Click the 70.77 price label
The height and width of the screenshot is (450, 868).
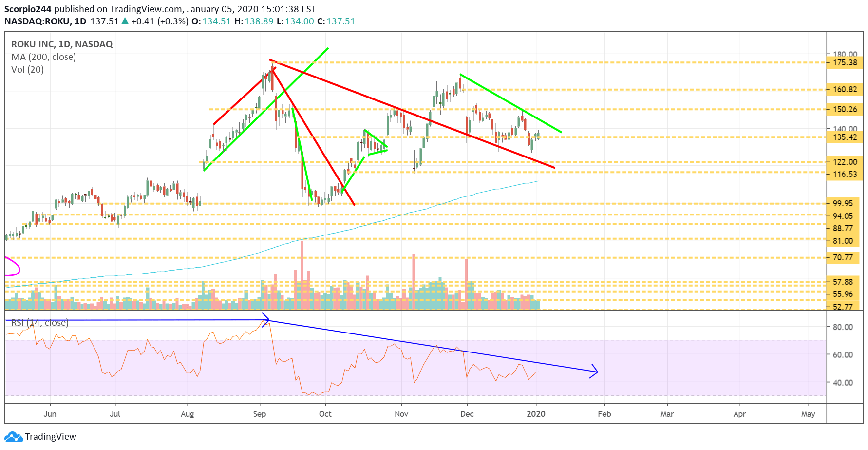[843, 257]
